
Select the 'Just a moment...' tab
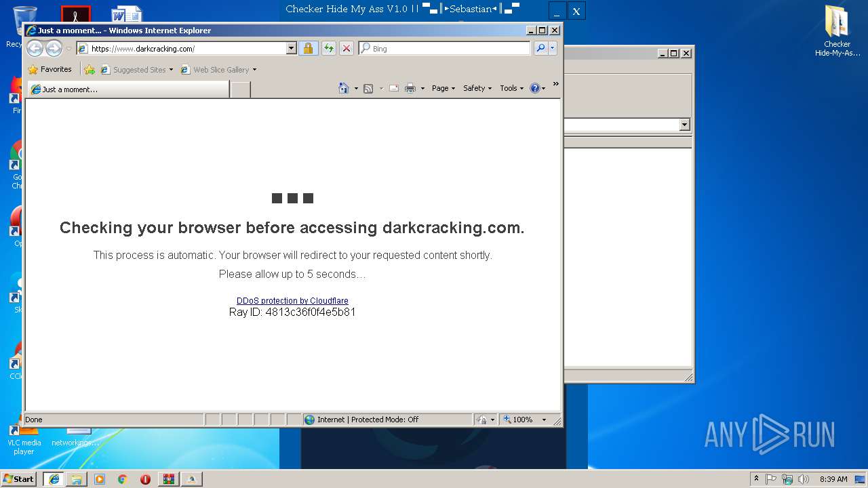128,89
